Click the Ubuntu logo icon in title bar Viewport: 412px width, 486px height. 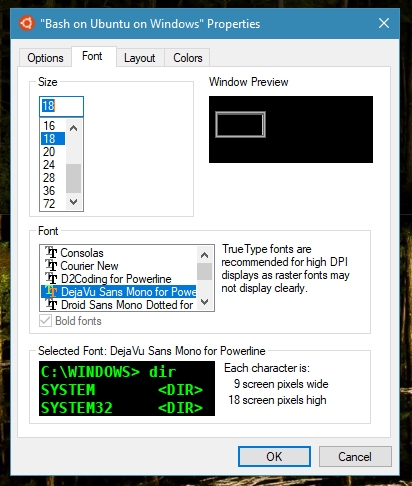pyautogui.click(x=27, y=23)
